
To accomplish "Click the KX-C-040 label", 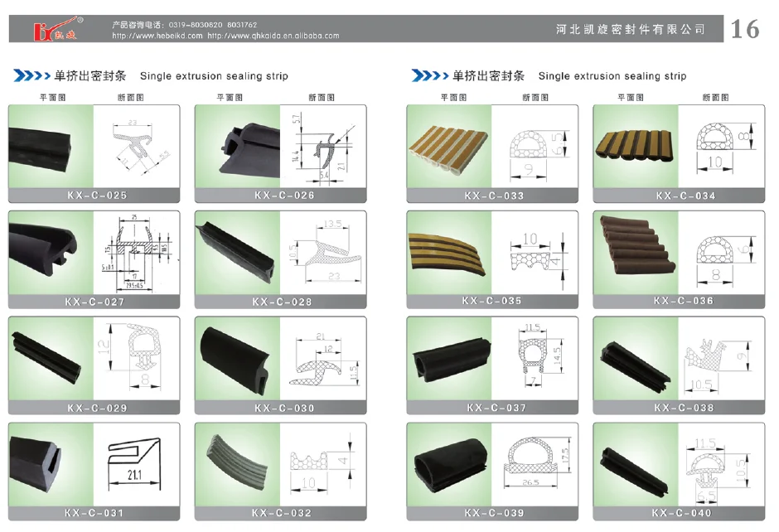I will 681,513.
